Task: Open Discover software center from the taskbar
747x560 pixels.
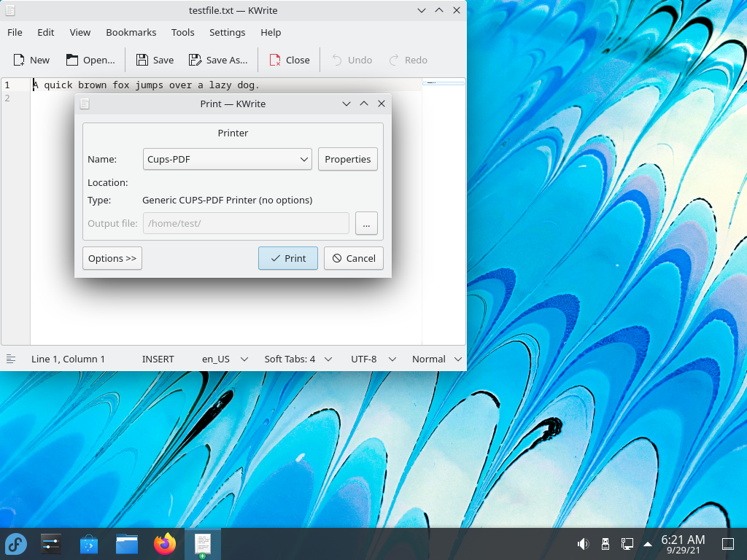Action: point(88,544)
